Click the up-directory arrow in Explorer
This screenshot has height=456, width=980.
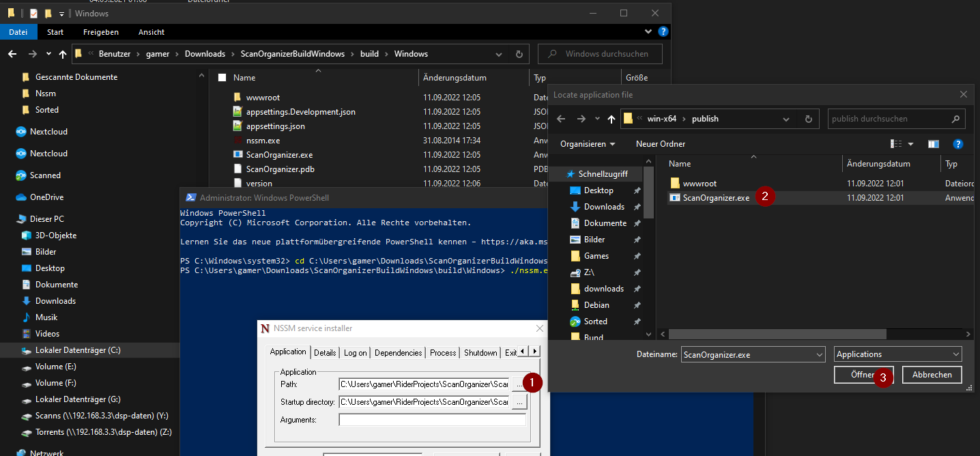(x=63, y=54)
